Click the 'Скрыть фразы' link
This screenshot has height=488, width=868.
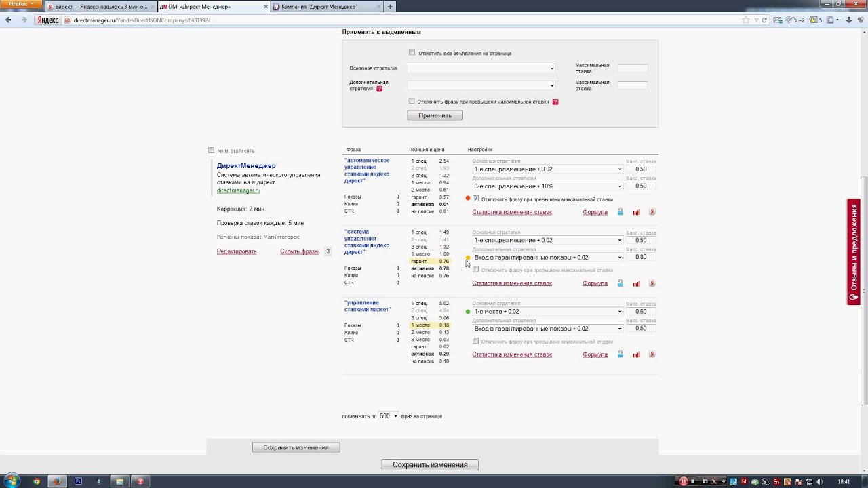(299, 251)
